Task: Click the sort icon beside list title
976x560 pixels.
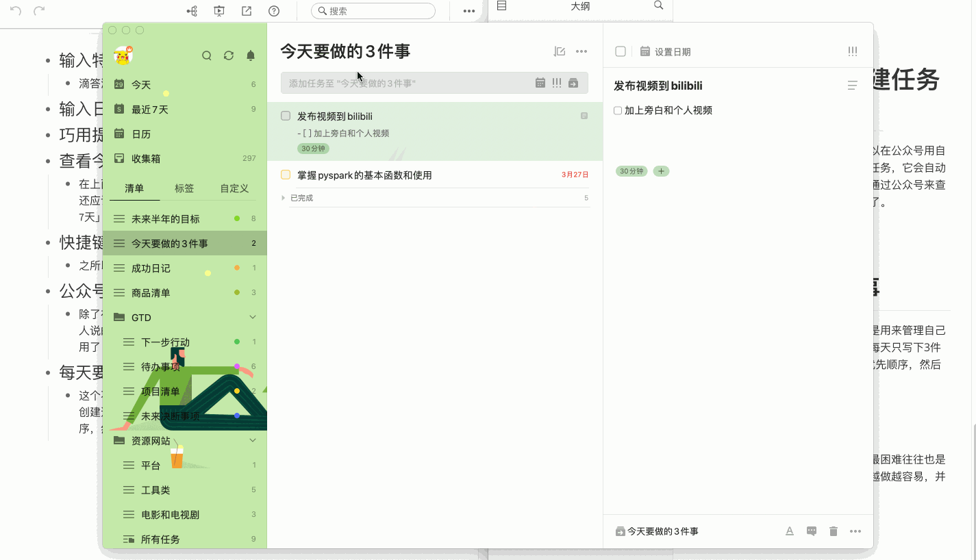Action: point(560,51)
